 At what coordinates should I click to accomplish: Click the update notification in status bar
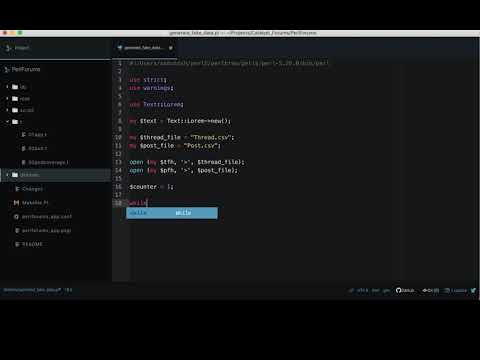455,290
